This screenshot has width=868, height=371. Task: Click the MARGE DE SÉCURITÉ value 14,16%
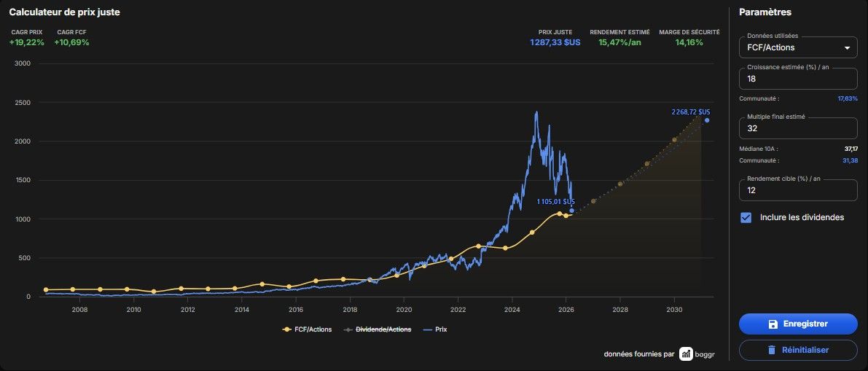tap(689, 42)
